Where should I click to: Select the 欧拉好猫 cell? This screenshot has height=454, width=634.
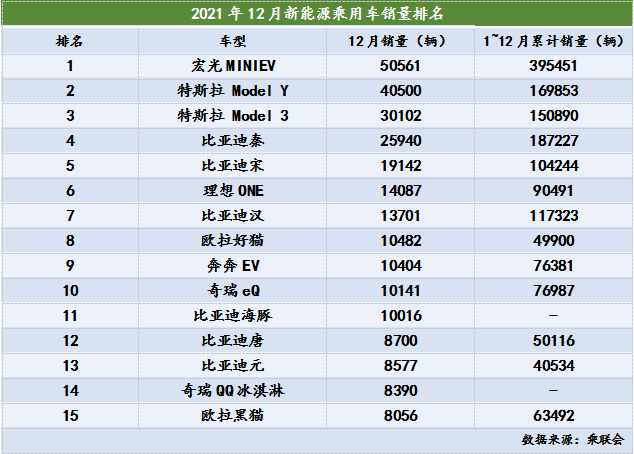[x=233, y=241]
